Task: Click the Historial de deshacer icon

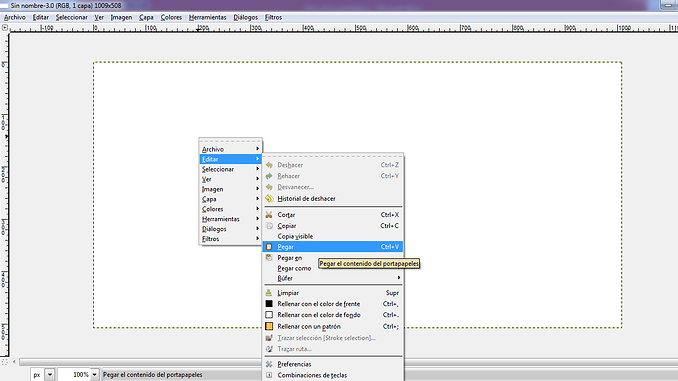Action: pyautogui.click(x=269, y=199)
